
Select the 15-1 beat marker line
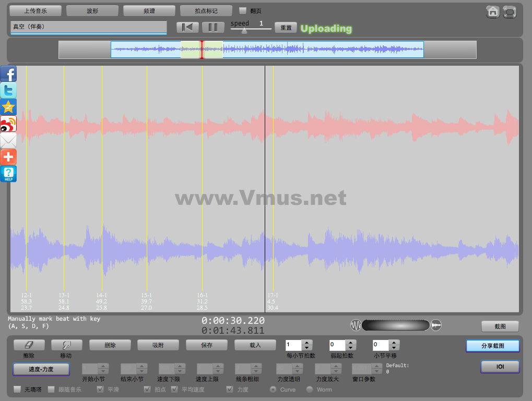pyautogui.click(x=147, y=178)
